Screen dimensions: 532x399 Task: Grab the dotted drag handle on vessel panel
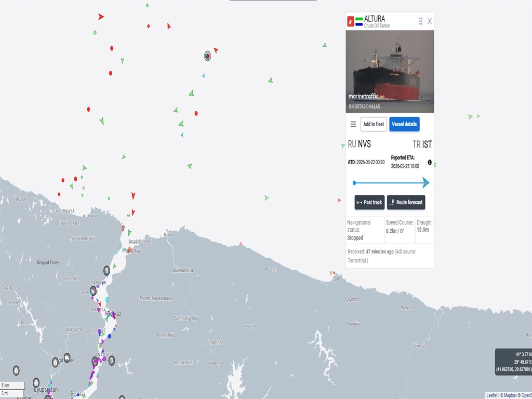421,21
